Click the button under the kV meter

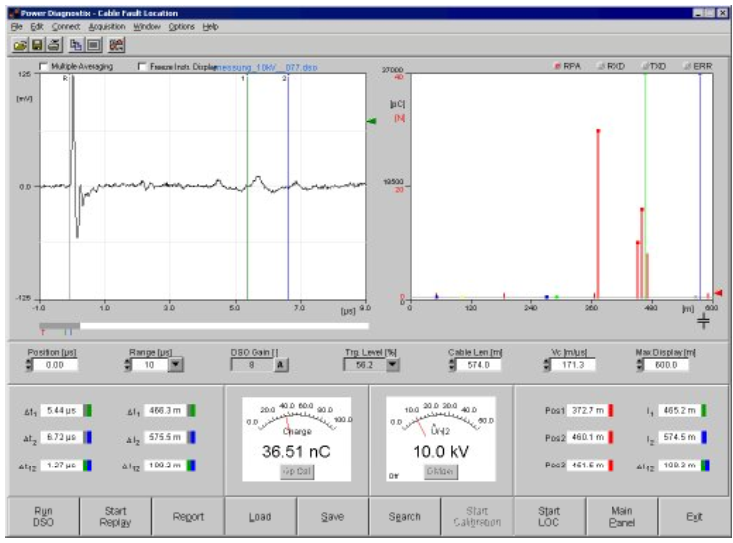point(440,471)
